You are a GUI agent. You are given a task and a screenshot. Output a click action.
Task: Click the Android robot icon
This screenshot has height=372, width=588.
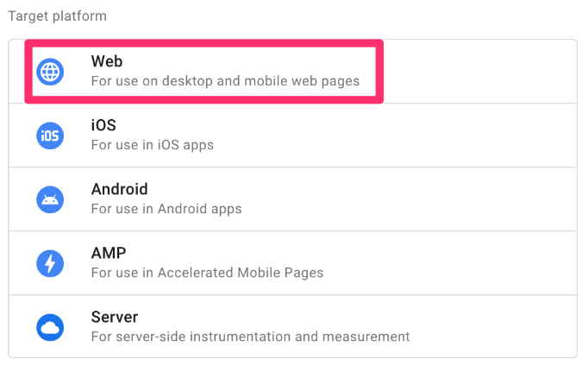50,199
